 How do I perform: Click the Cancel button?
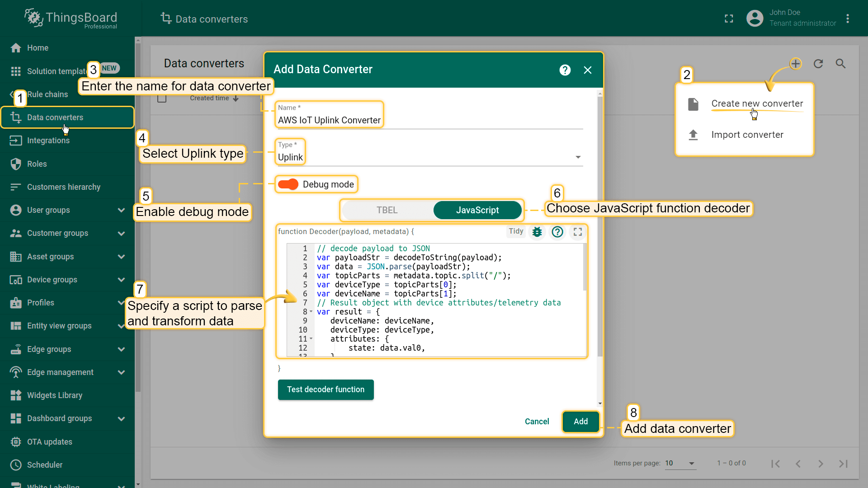pos(537,422)
